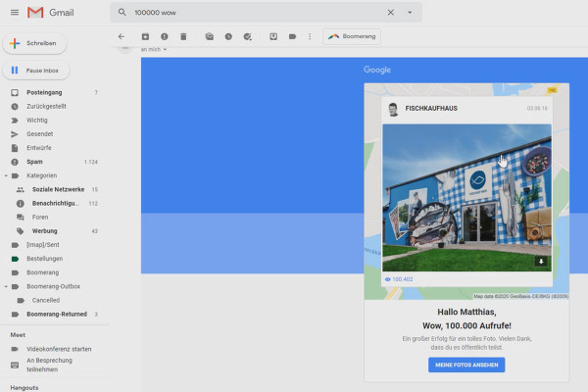This screenshot has height=392, width=588.
Task: Click the Meet section header
Action: (x=18, y=335)
